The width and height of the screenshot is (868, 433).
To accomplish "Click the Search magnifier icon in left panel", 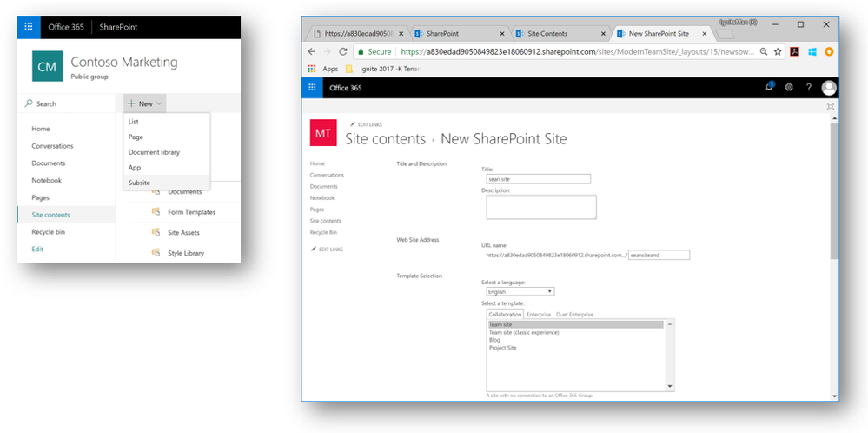I will coord(28,103).
